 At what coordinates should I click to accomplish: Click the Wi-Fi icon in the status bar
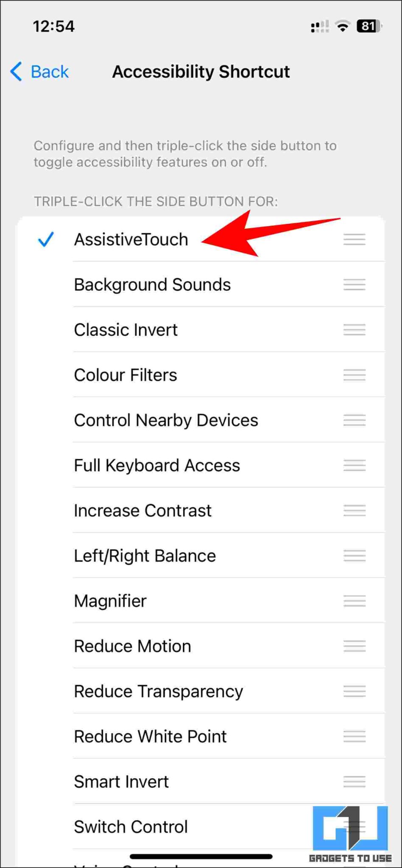(x=342, y=26)
